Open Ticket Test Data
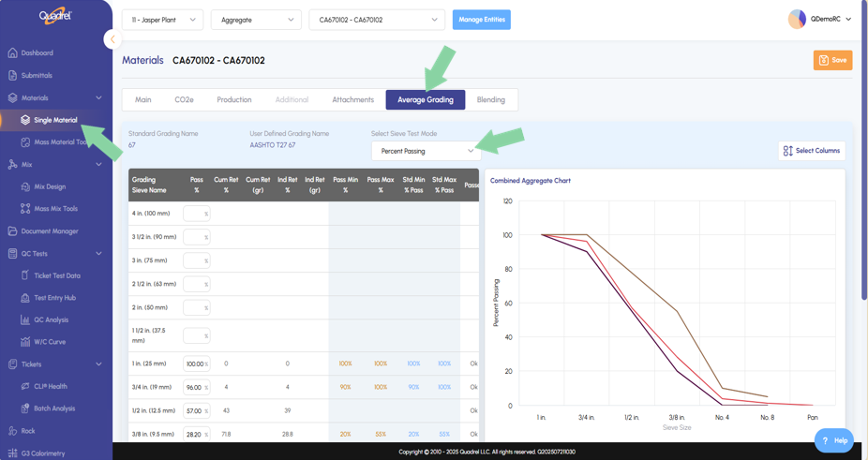The width and height of the screenshot is (868, 460). (56, 275)
